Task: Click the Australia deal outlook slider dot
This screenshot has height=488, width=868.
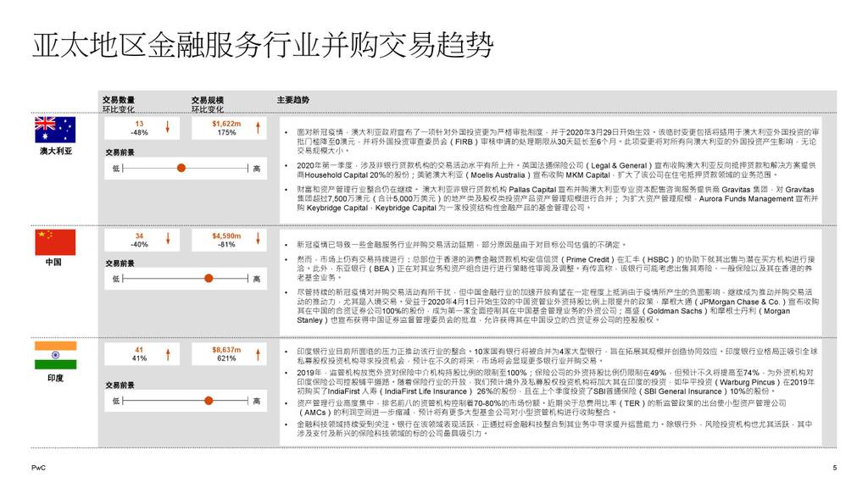Action: pos(181,168)
